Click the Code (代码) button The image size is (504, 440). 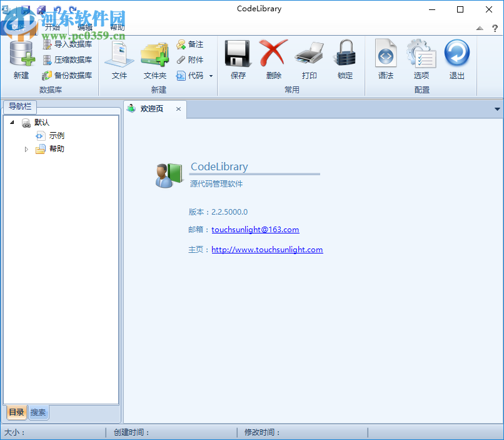click(190, 76)
